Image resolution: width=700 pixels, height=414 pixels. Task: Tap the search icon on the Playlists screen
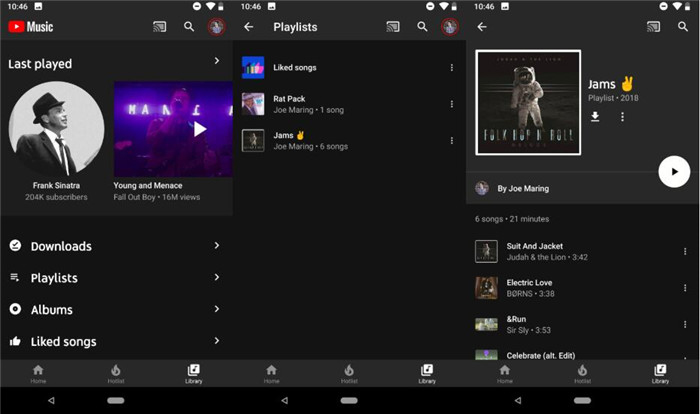click(x=422, y=27)
